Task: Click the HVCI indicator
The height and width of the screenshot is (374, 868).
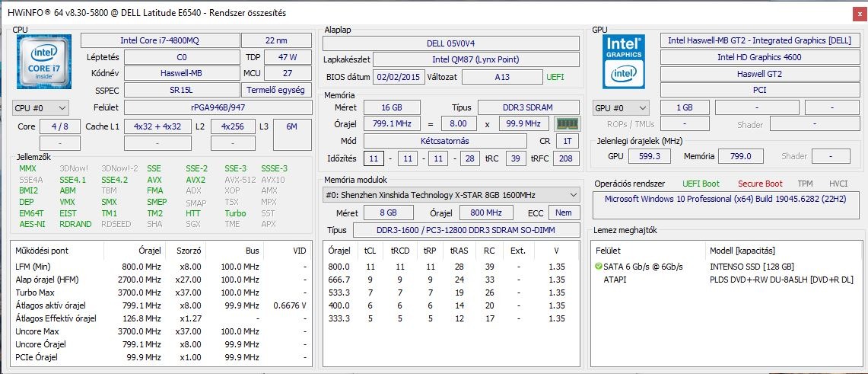Action: tap(838, 184)
